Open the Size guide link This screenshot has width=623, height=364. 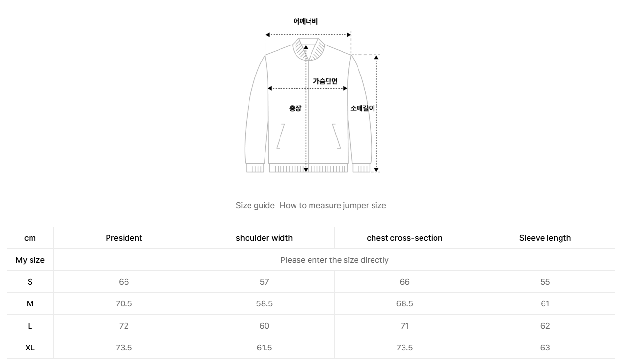click(255, 205)
